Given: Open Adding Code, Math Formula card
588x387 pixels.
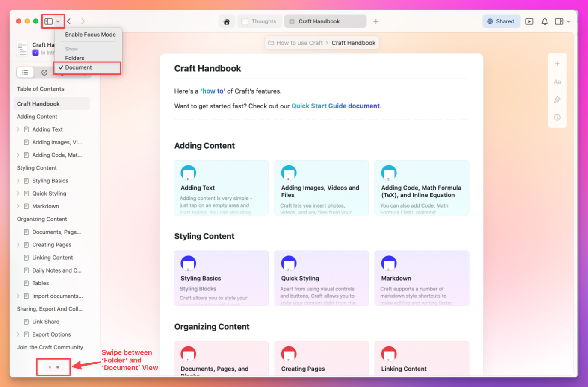Looking at the screenshot, I should [422, 188].
